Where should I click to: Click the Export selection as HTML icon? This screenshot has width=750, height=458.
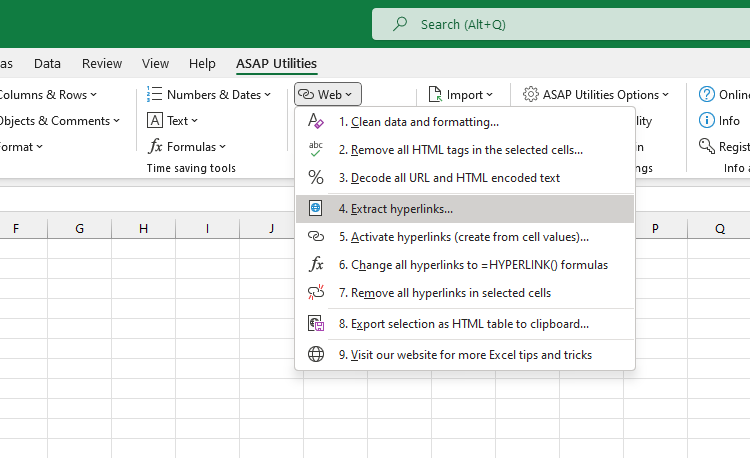[316, 324]
